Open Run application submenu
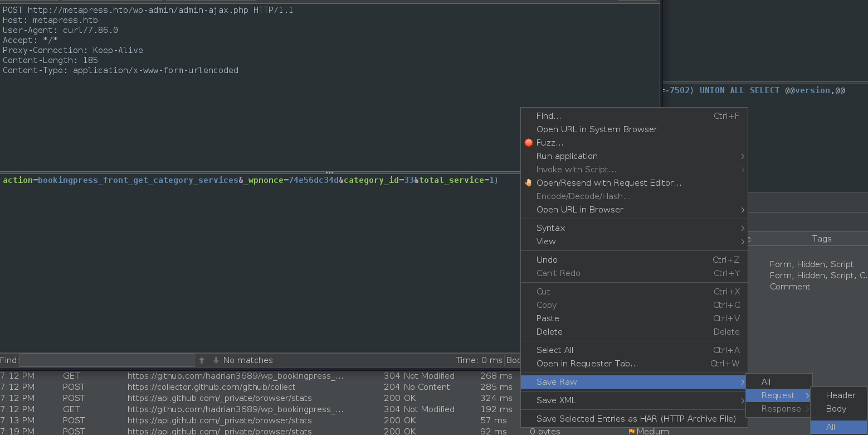This screenshot has height=435, width=868. tap(634, 156)
